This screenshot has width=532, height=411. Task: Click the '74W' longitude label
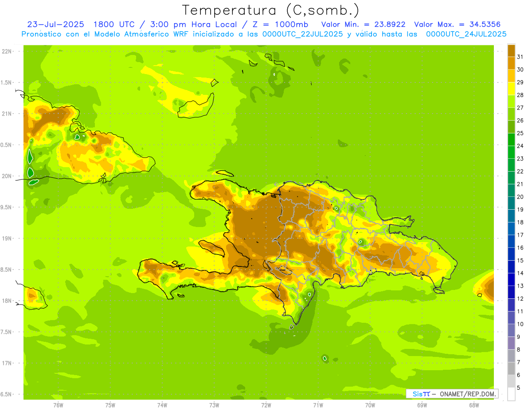click(x=162, y=405)
